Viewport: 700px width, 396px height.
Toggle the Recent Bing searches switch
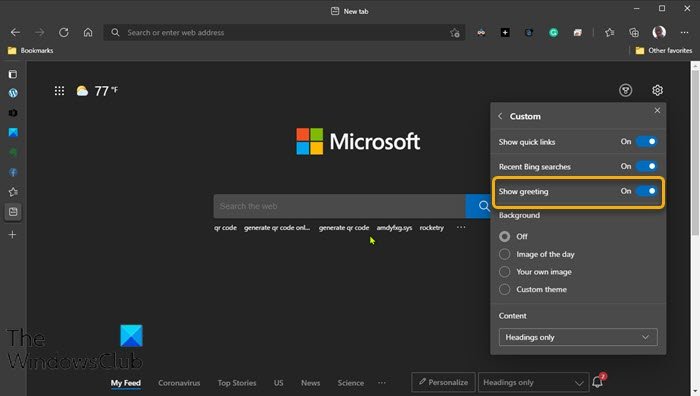(x=646, y=166)
